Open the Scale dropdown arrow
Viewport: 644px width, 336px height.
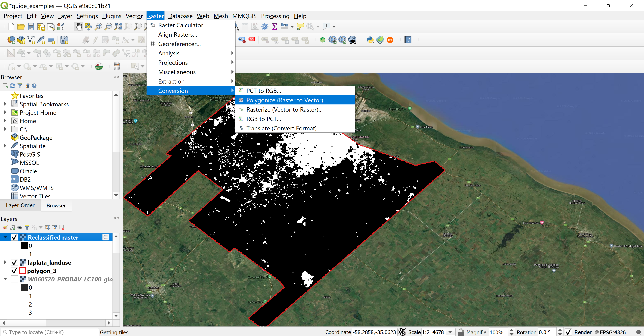(450, 332)
